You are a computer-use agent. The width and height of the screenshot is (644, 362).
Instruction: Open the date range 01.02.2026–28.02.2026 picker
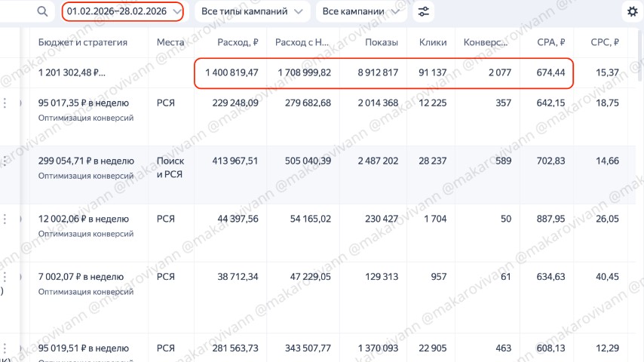coord(123,12)
